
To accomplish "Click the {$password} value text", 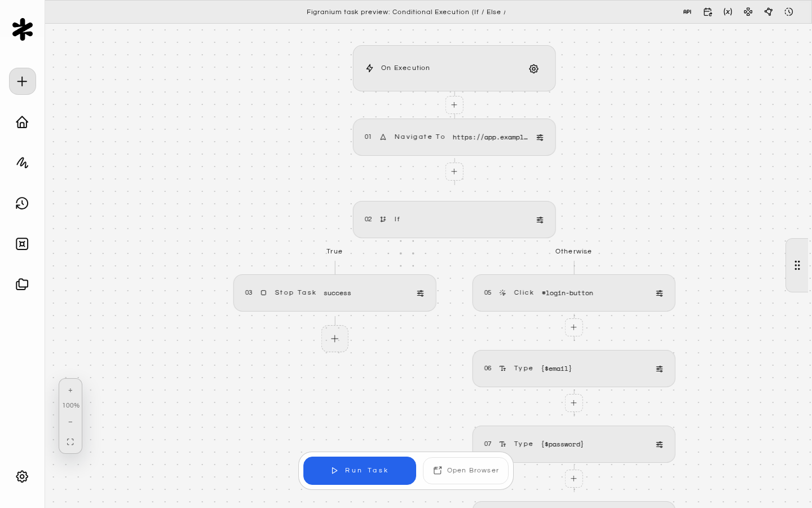I will [563, 444].
